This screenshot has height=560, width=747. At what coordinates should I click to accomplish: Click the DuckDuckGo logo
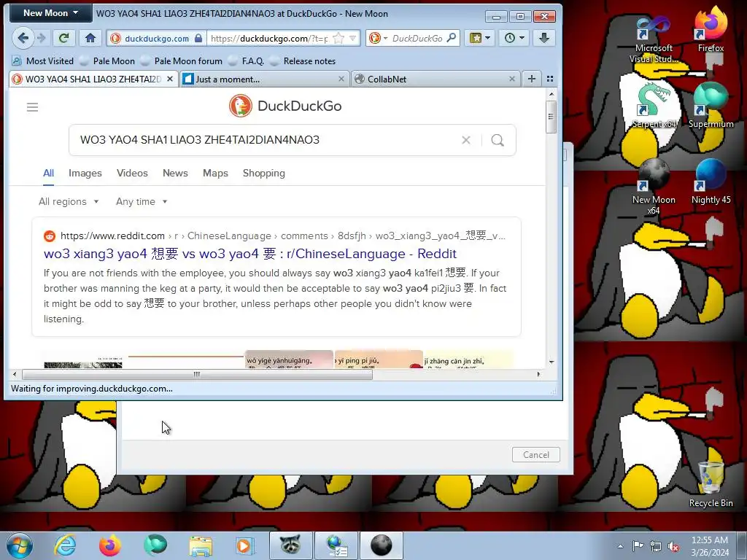coord(285,106)
